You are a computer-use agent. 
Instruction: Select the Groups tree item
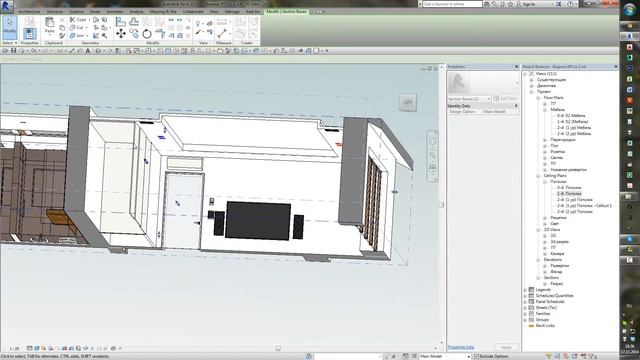pyautogui.click(x=542, y=320)
